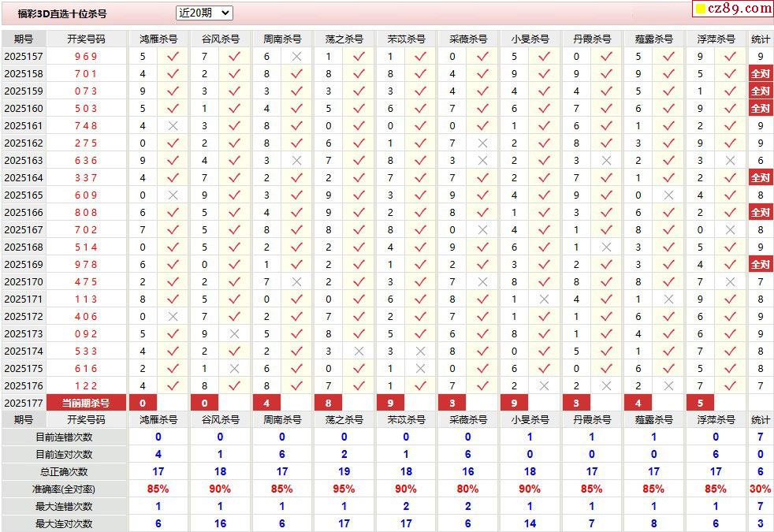
Task: Click winning number 503 for period 2025160
Action: tap(86, 109)
